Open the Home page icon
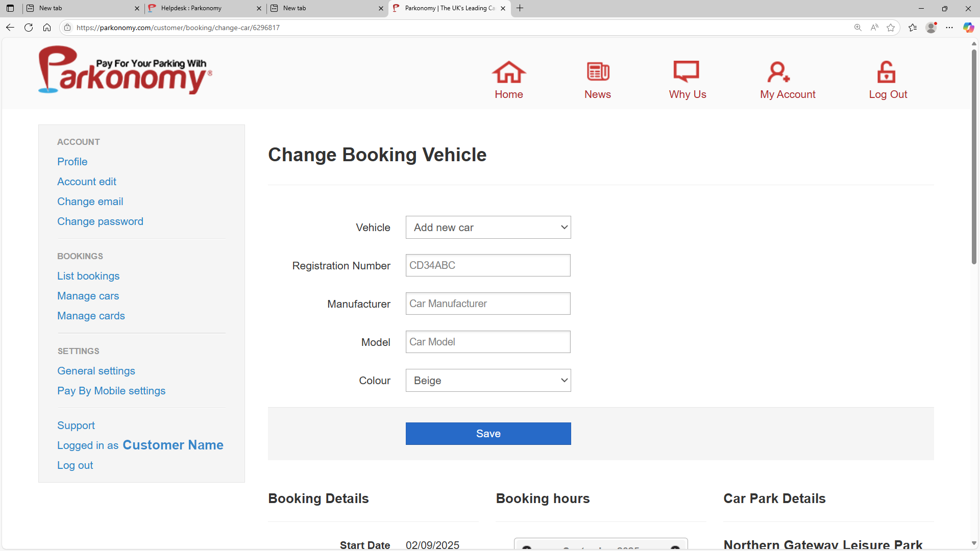The height and width of the screenshot is (551, 980). pyautogui.click(x=509, y=72)
